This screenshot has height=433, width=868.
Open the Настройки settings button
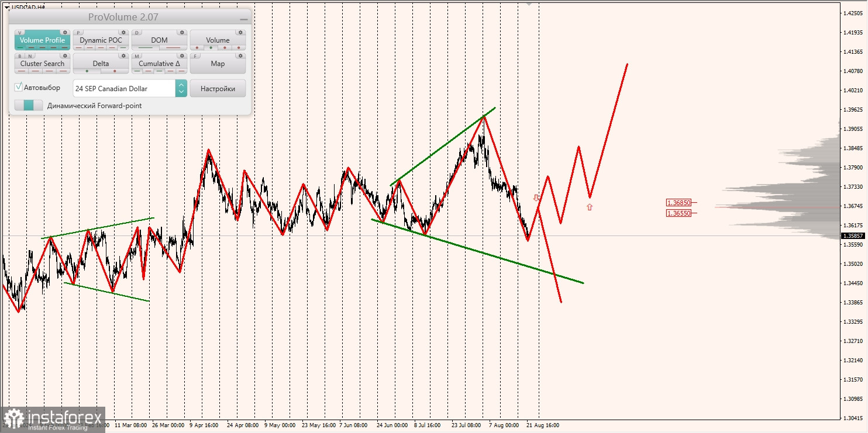(218, 88)
